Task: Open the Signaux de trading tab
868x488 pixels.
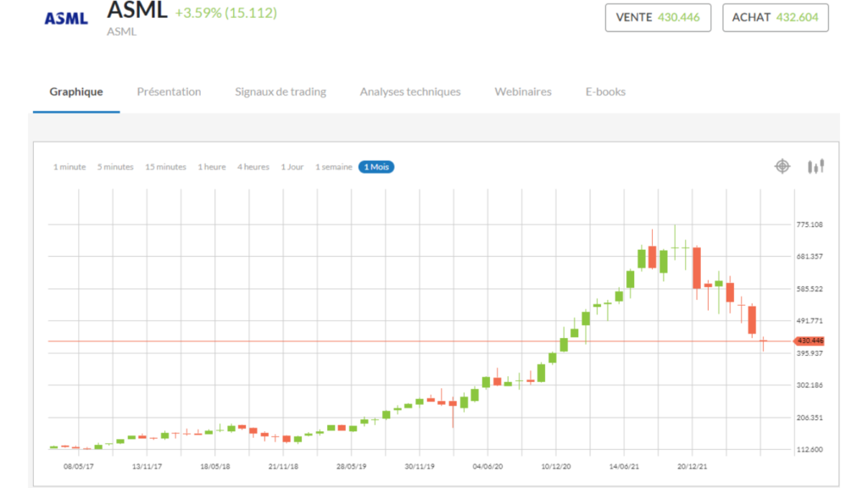Action: coord(280,91)
